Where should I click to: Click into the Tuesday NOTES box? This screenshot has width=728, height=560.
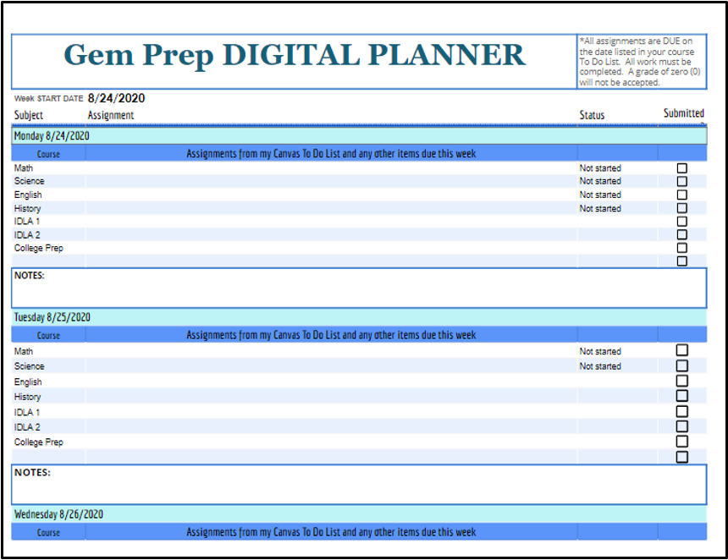359,485
